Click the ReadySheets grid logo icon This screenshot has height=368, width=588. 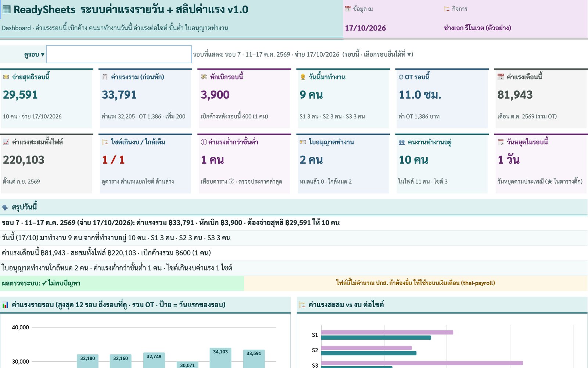7,10
